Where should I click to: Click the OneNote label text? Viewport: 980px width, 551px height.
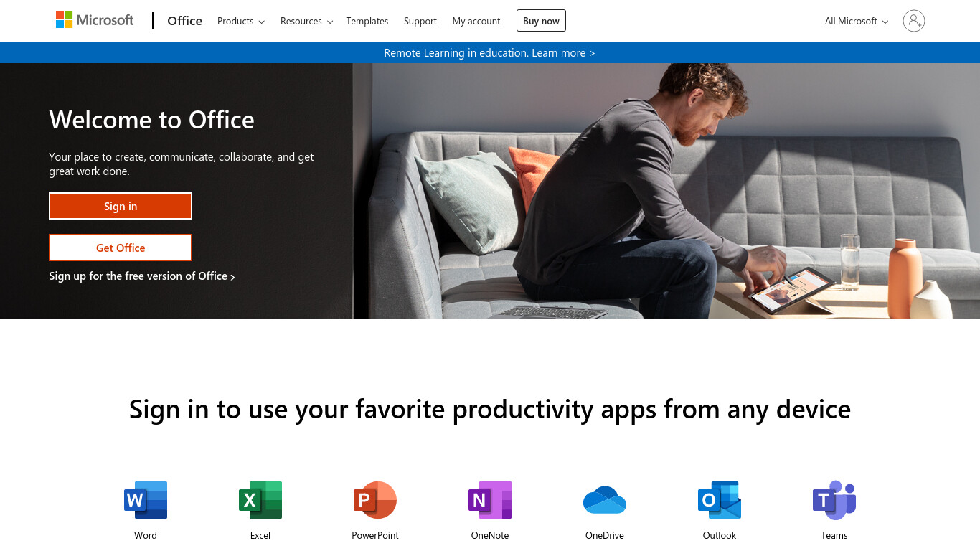click(x=490, y=535)
